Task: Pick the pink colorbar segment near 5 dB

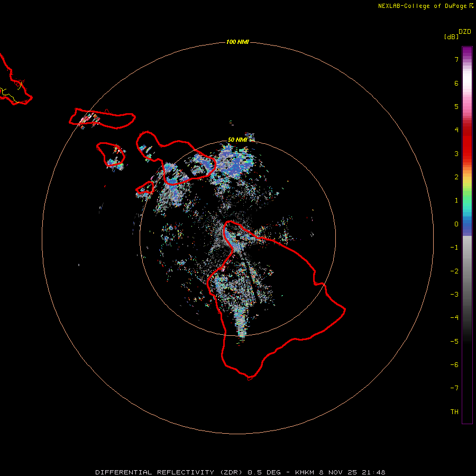Action: (467, 107)
